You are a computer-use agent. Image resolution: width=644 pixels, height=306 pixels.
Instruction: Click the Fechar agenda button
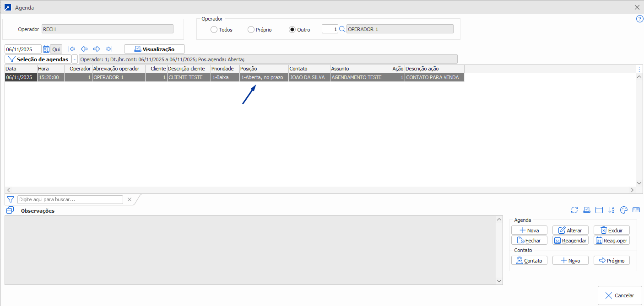(529, 240)
